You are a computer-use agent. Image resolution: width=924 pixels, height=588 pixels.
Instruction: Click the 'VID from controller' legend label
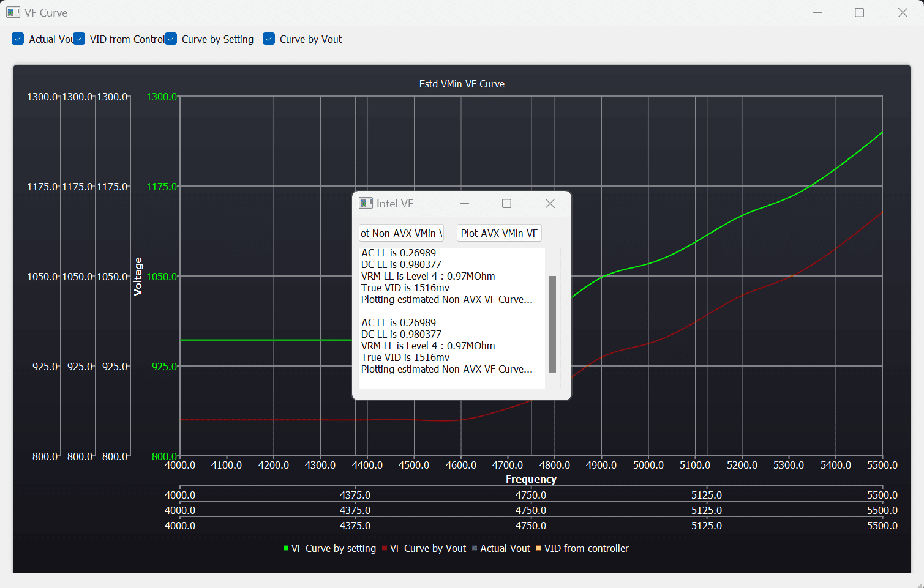[587, 548]
